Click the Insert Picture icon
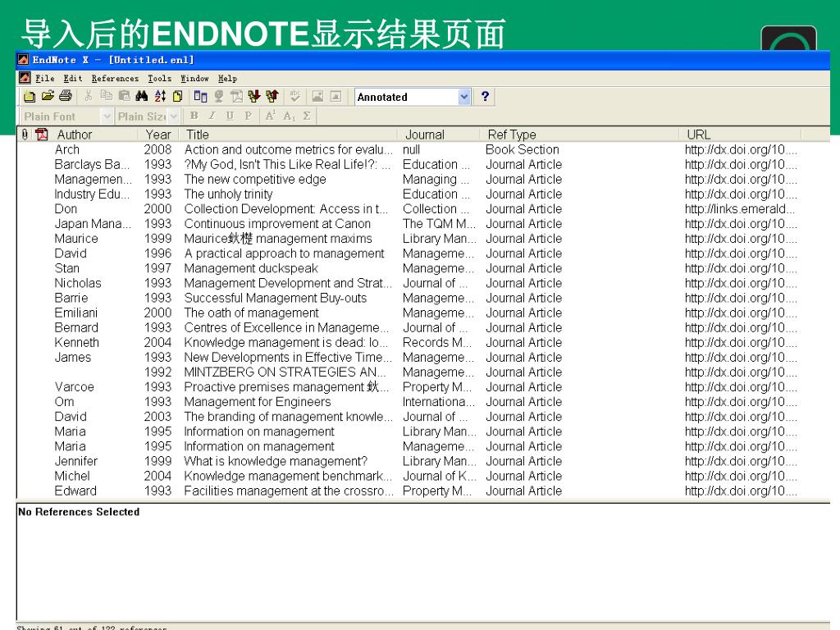The image size is (840, 630). (x=317, y=97)
